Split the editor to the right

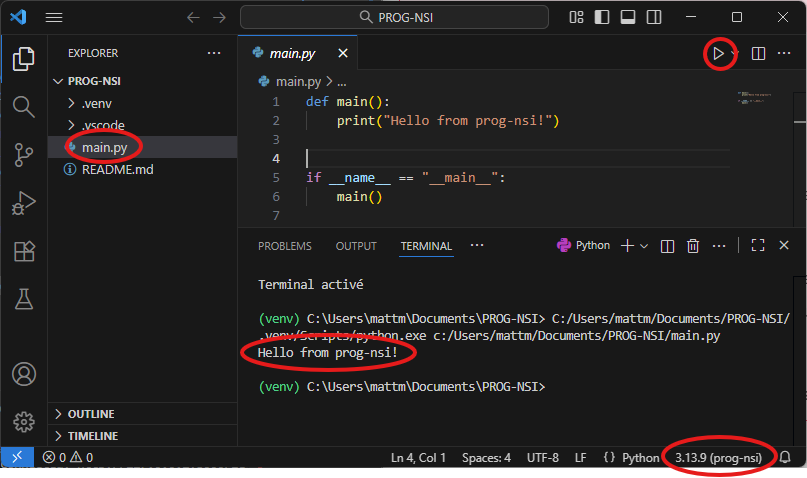click(758, 53)
